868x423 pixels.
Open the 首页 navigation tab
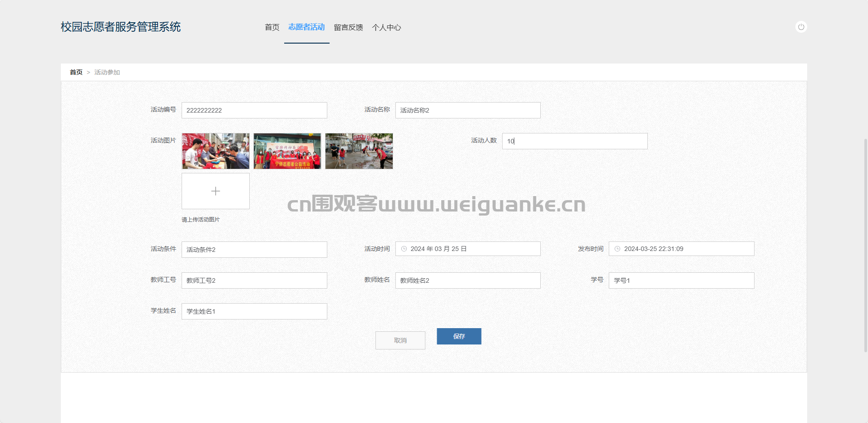[x=272, y=27]
